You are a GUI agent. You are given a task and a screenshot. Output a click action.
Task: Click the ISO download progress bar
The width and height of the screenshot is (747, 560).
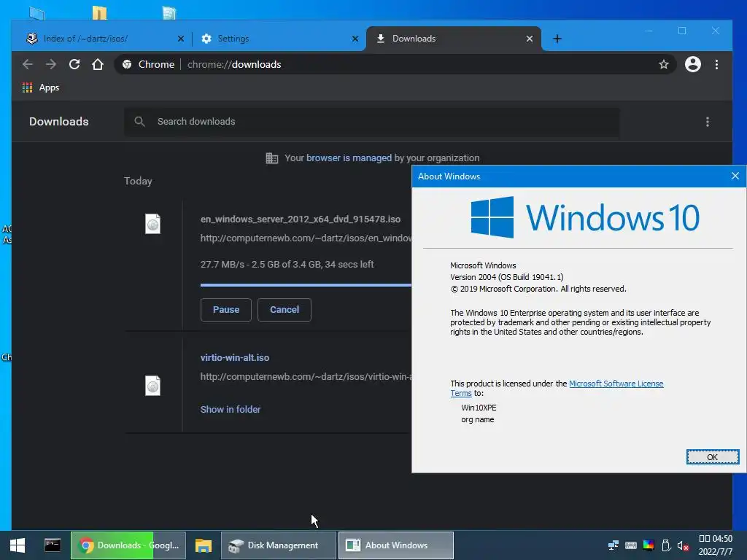point(306,285)
